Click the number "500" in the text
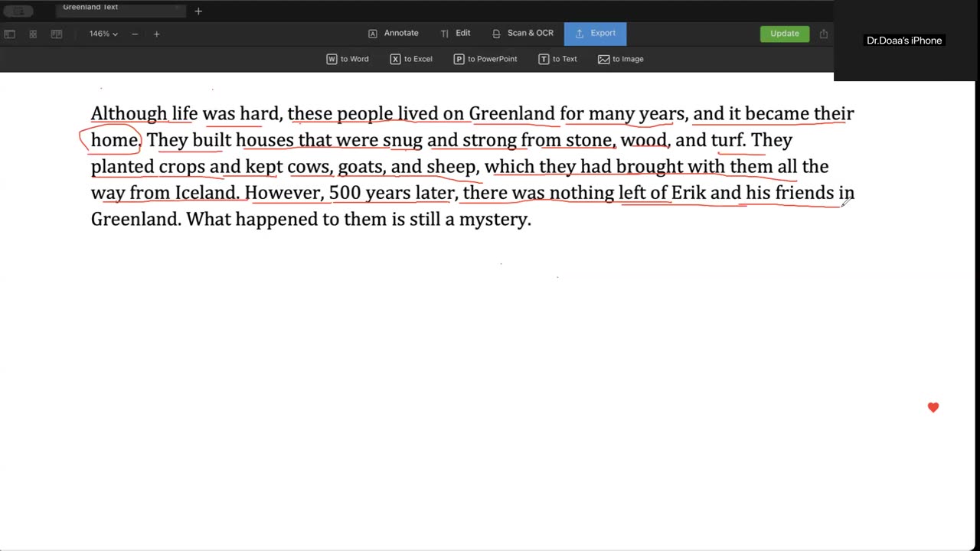The height and width of the screenshot is (551, 980). (345, 193)
